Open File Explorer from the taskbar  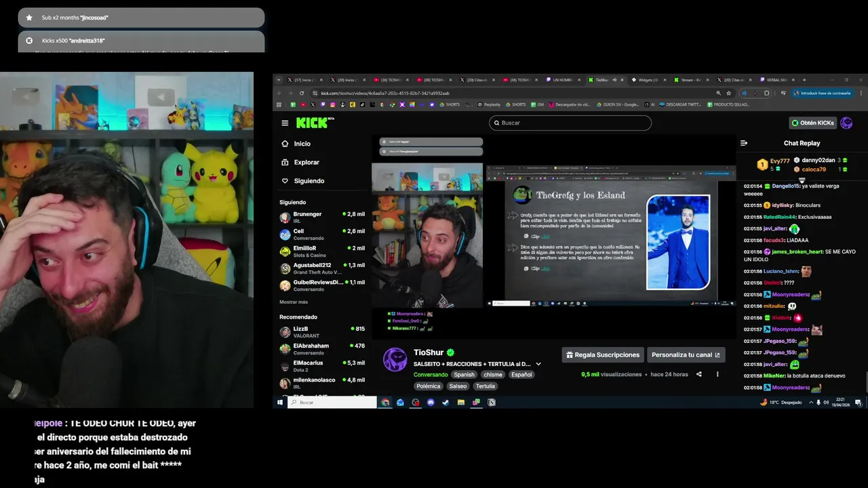click(x=461, y=403)
